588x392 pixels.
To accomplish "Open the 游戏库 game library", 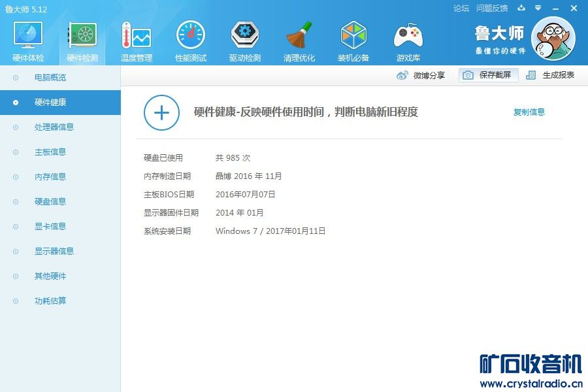I will (x=408, y=41).
